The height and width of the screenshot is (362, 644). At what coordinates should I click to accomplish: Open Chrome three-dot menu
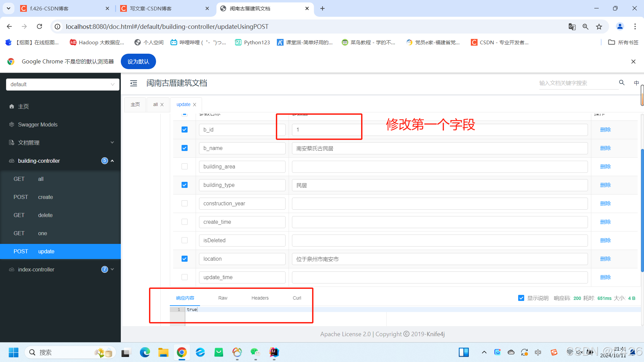[635, 27]
